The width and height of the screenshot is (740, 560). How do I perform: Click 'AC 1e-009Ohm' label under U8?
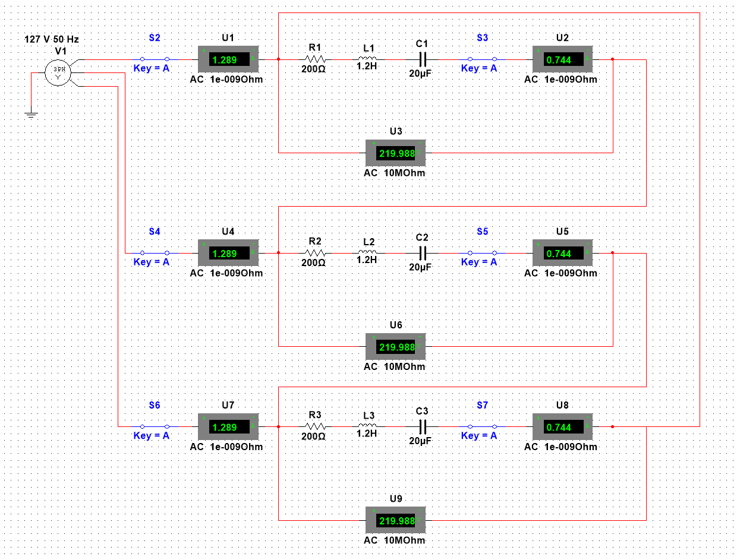[x=560, y=447]
